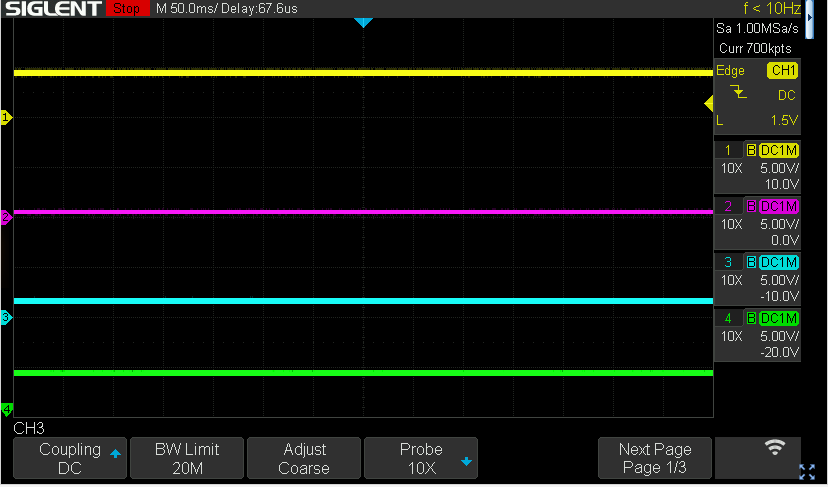Click the magenta channel 2 ground marker

[6, 217]
